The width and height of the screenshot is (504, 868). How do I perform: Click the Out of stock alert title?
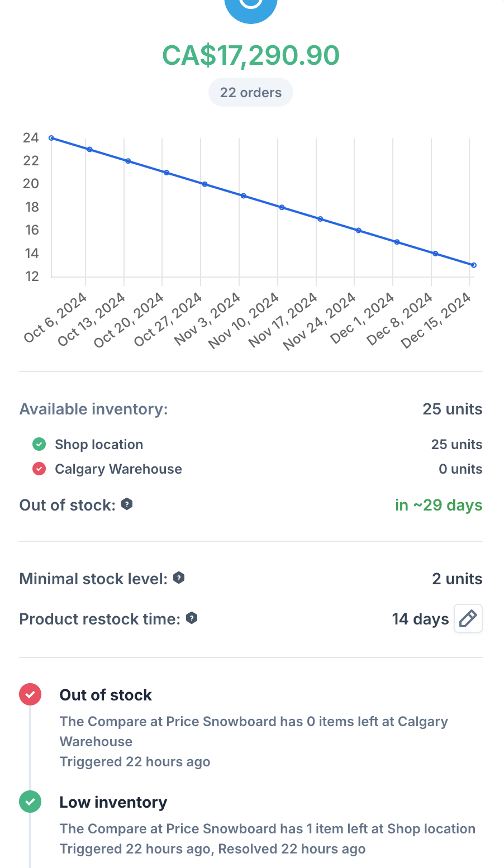[x=106, y=695]
